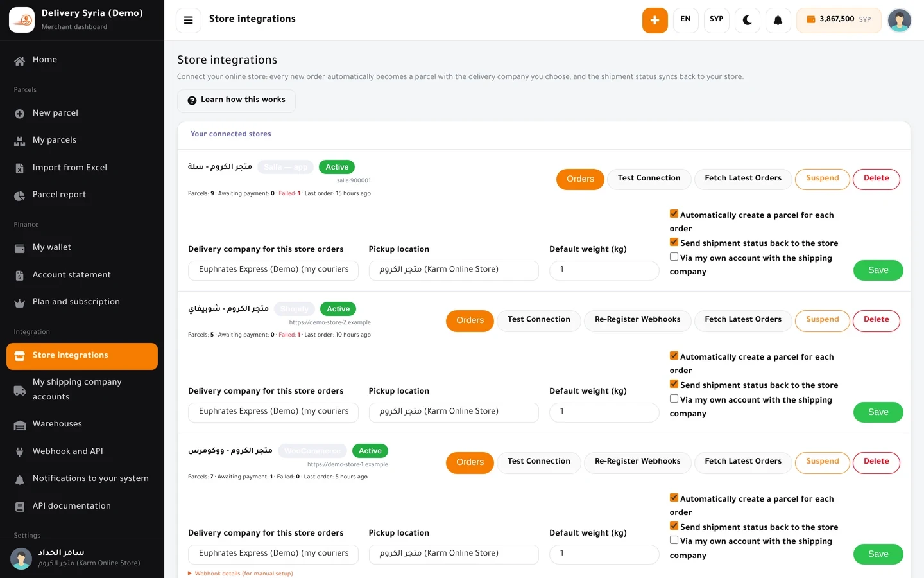Viewport: 924px width, 578px height.
Task: Open pickup location dropdown for Salla store
Action: click(x=454, y=270)
